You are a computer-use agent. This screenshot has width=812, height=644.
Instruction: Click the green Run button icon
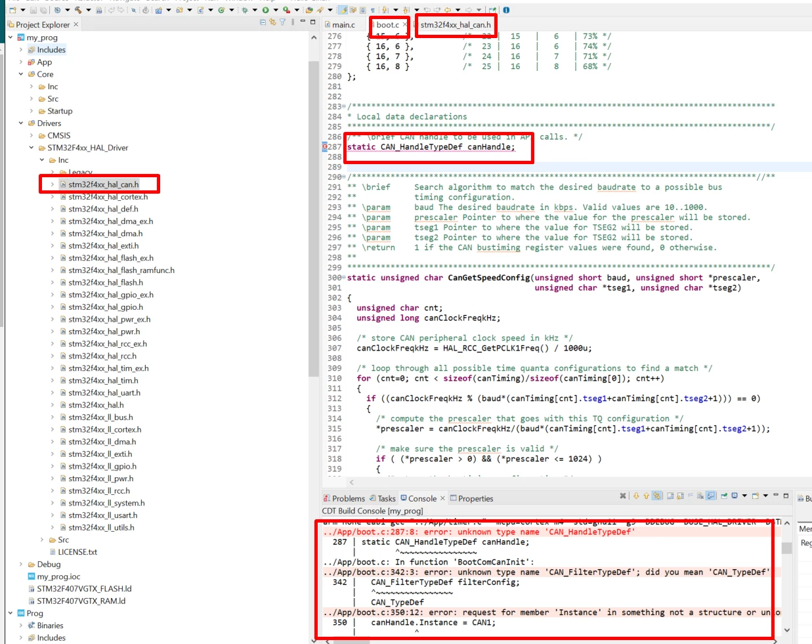pyautogui.click(x=265, y=10)
